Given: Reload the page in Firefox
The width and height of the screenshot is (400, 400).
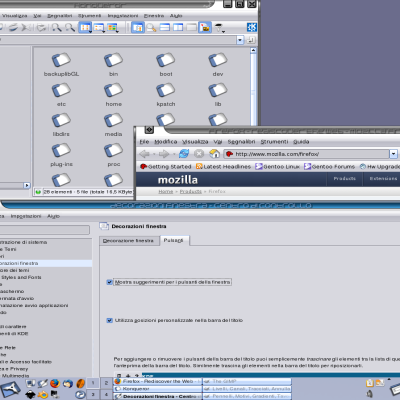Looking at the screenshot, I should click(x=184, y=154).
